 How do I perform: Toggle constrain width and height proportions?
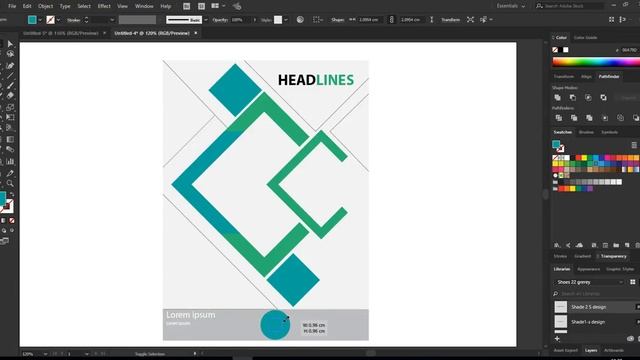391,20
